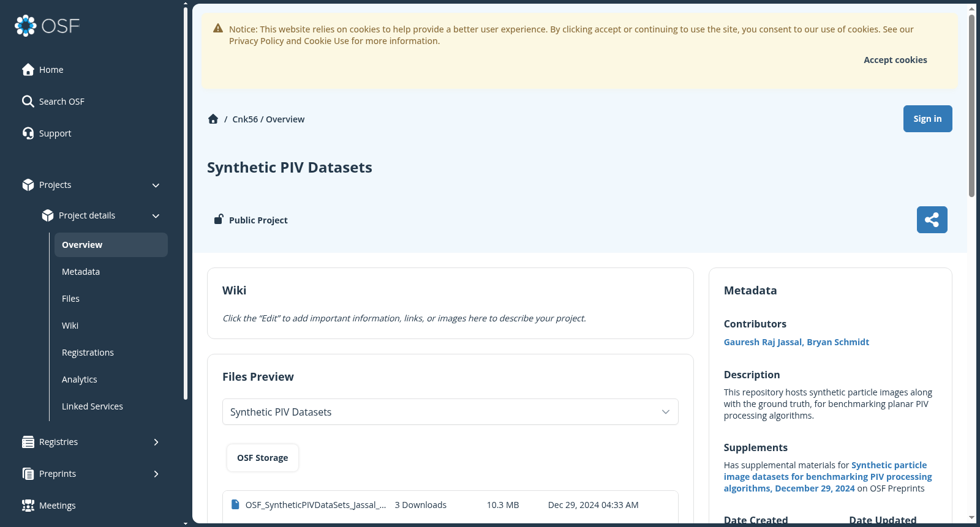Select Overview in project menu
This screenshot has height=527, width=980.
(111, 245)
